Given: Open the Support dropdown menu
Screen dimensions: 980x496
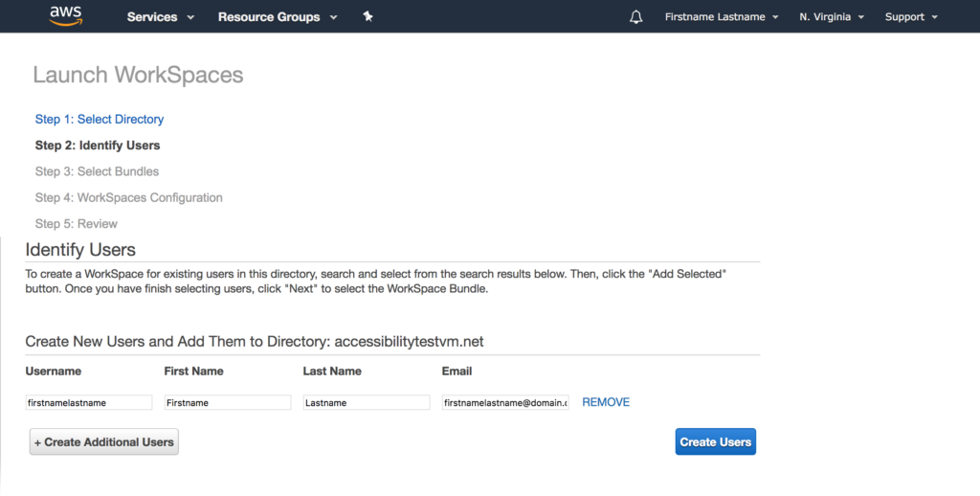Looking at the screenshot, I should (911, 17).
